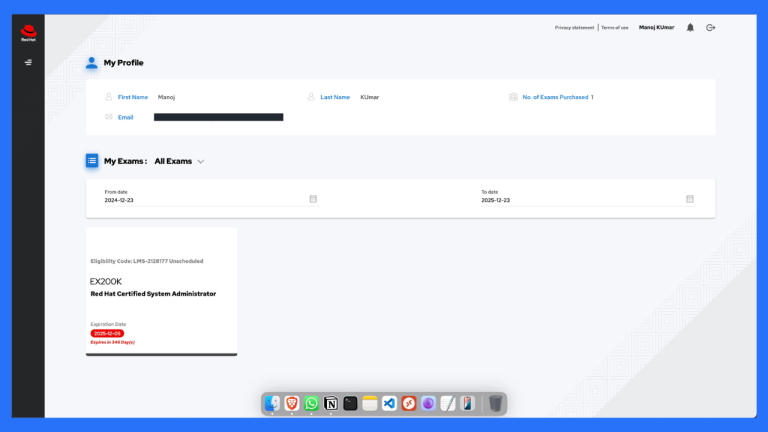Click the No. of Exams Purchased icon
This screenshot has width=768, height=432.
[513, 97]
